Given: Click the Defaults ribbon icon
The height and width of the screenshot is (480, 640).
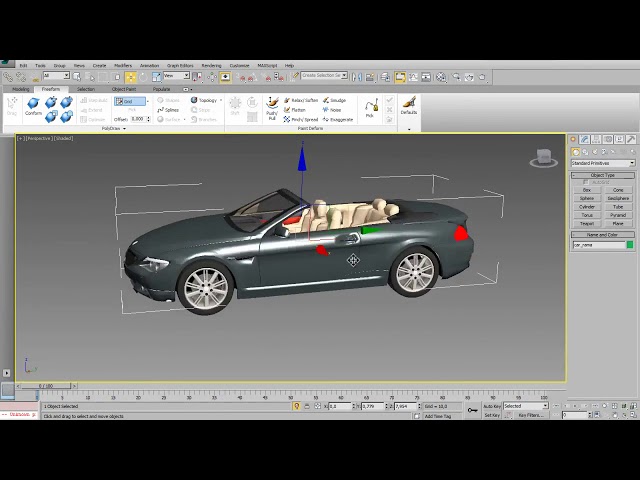Looking at the screenshot, I should point(408,106).
